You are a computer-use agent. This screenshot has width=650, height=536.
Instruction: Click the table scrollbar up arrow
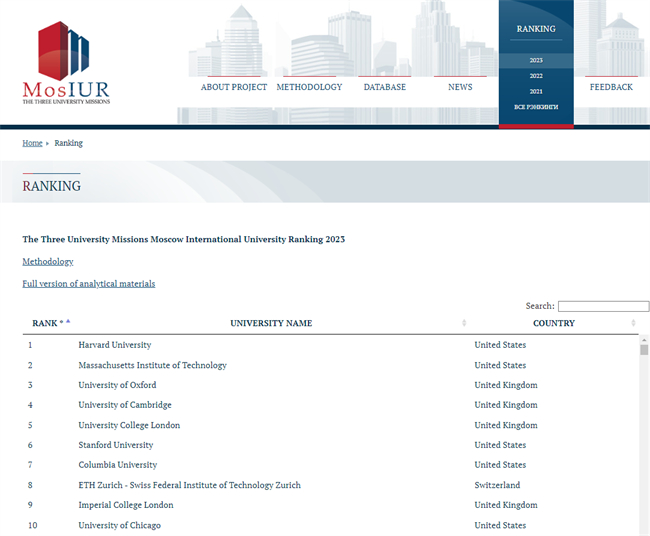pyautogui.click(x=644, y=340)
